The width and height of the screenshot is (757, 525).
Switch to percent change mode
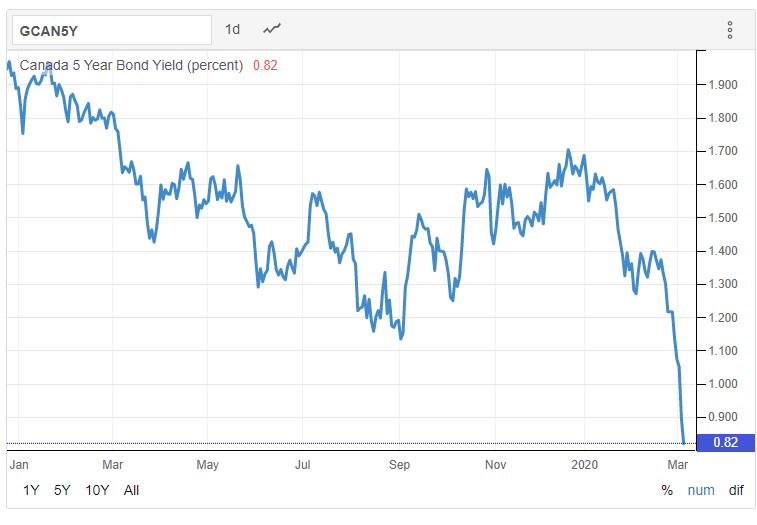point(667,490)
